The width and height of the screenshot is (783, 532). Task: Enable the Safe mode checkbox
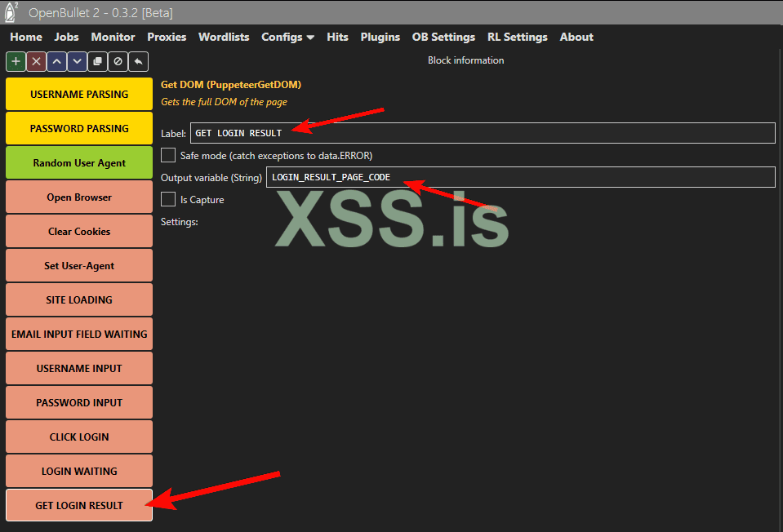[x=168, y=155]
